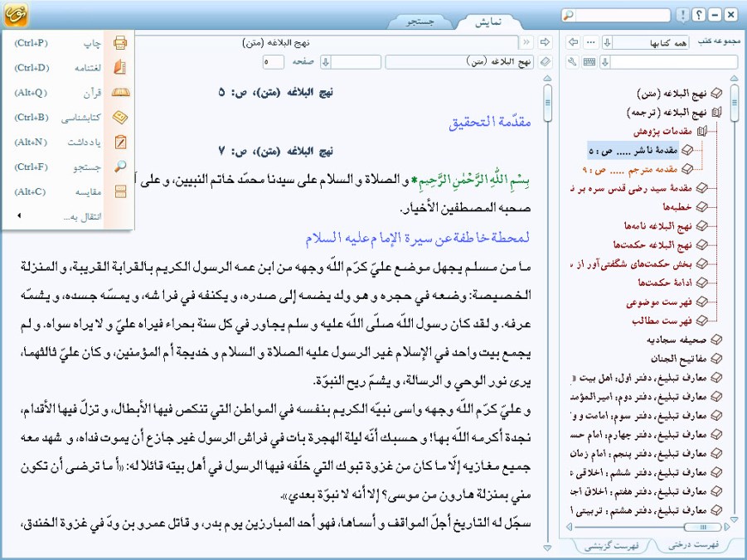Viewport: 747px width, 560px height.
Task: Click the text pane scroll down arrow
Action: pyautogui.click(x=547, y=548)
